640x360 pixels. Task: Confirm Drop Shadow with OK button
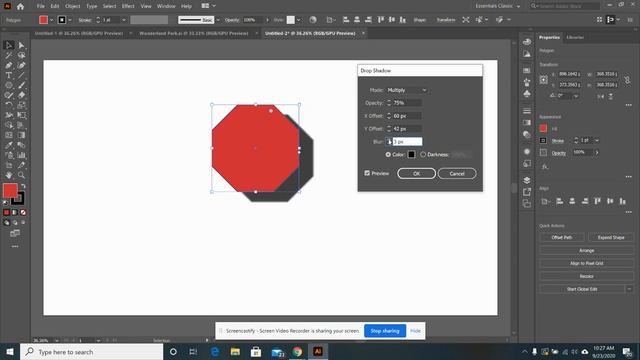pos(416,173)
